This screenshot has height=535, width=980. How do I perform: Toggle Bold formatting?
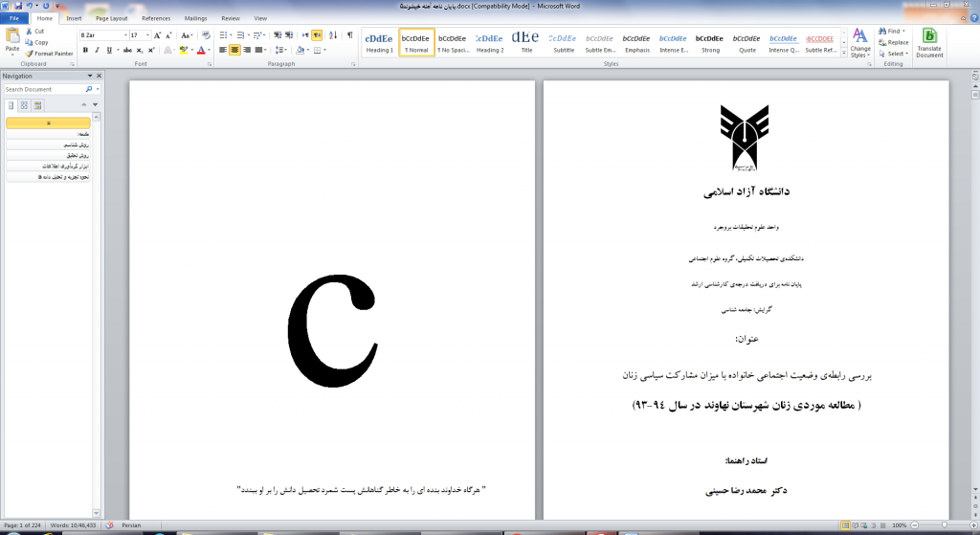point(85,50)
